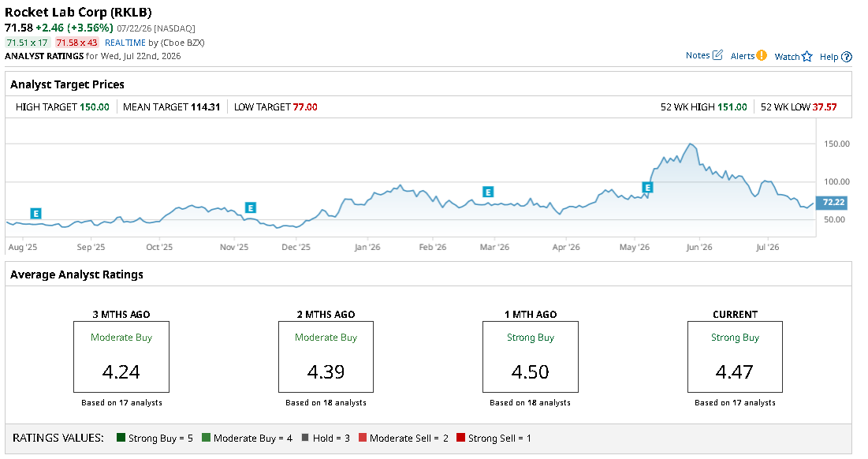The image size is (868, 459).
Task: Click the price change +2.46 (+3.56%)
Action: 74,28
